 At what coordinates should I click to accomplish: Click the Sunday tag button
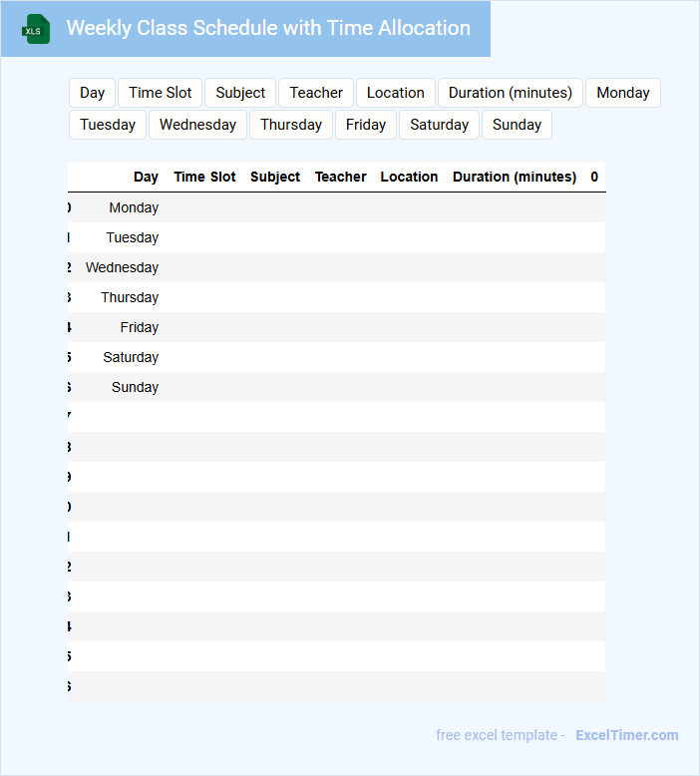pyautogui.click(x=517, y=125)
